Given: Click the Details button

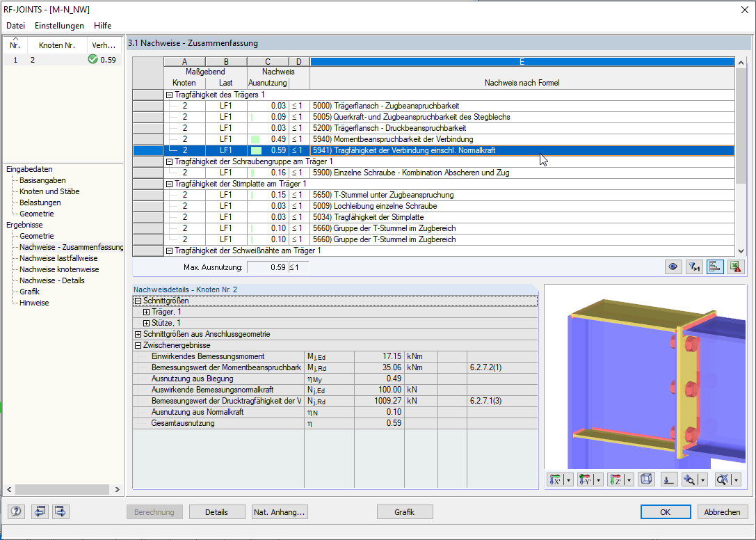Looking at the screenshot, I should point(216,512).
